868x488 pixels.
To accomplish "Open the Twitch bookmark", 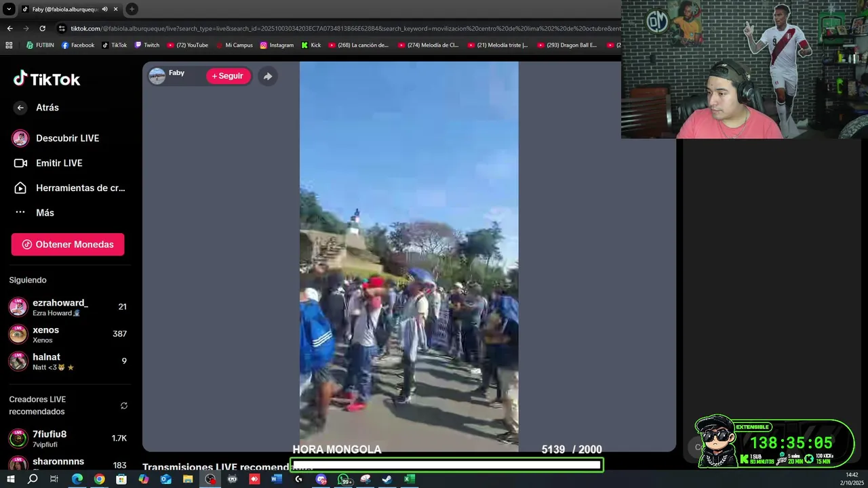I will [147, 45].
